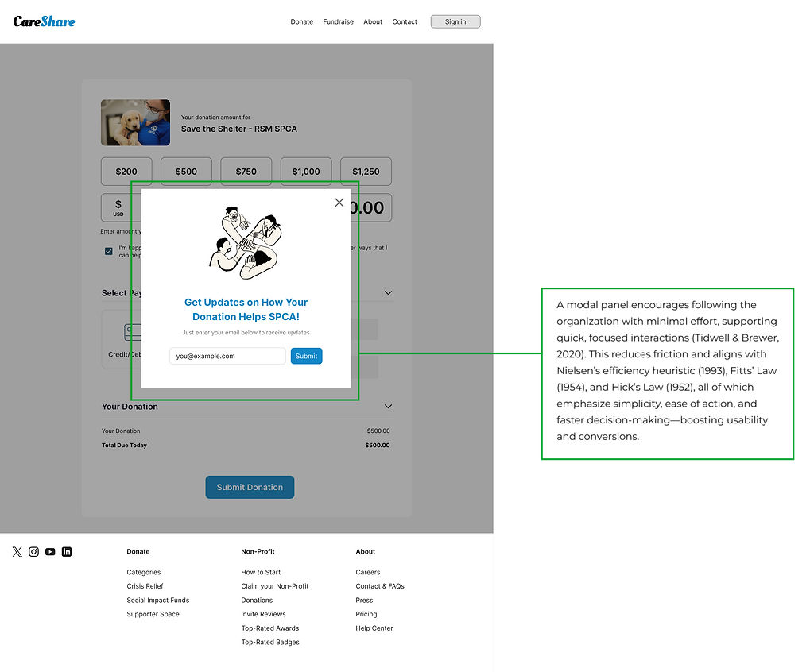Open the X (Twitter) social link
The width and height of the screenshot is (810, 672).
coord(17,552)
